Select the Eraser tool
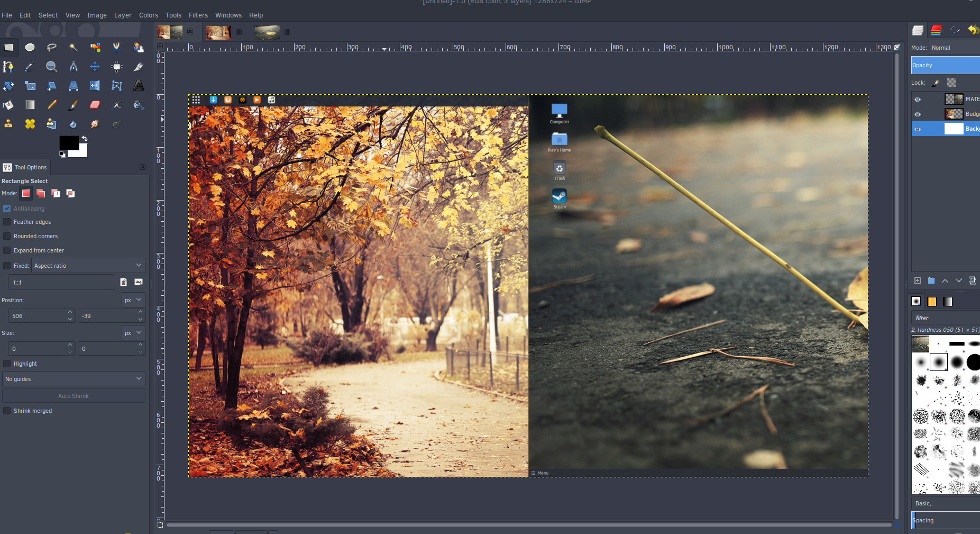The height and width of the screenshot is (534, 980). pyautogui.click(x=95, y=105)
